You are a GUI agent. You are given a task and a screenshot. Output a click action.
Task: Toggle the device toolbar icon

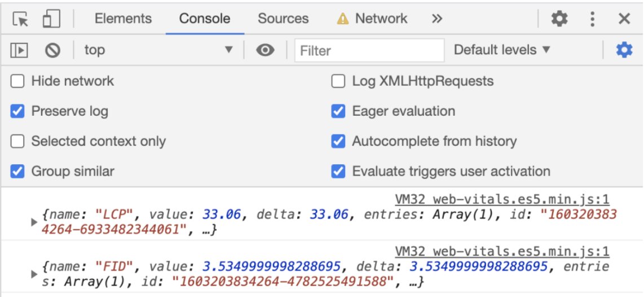tap(51, 19)
